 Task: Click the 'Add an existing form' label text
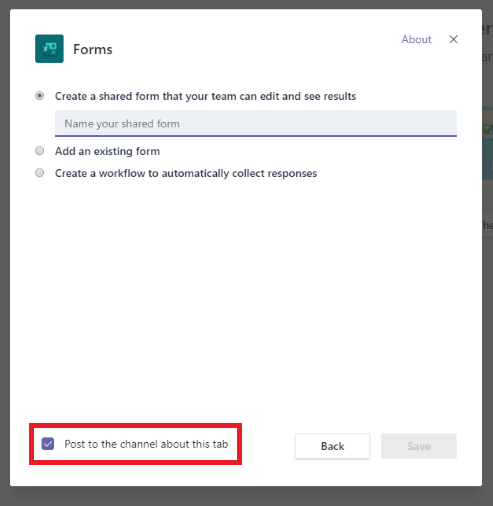pos(107,151)
